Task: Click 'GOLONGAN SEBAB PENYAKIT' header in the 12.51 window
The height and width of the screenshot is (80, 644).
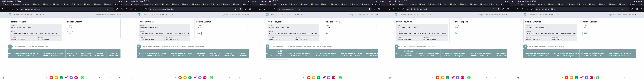Action: click(x=409, y=53)
